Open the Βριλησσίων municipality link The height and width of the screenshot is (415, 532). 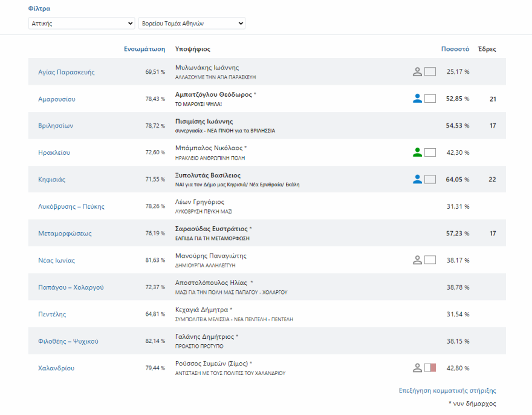tap(56, 126)
